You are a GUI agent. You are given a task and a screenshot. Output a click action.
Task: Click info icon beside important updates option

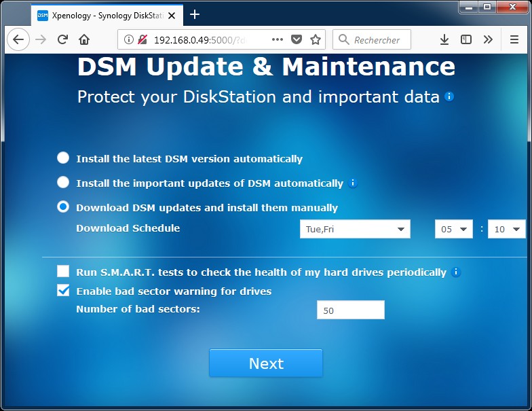(x=353, y=183)
